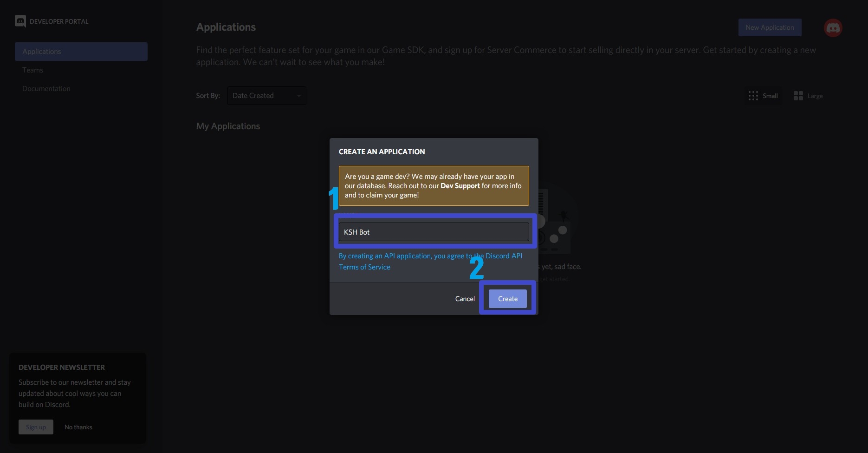Click the Create an Application dialog title
The image size is (868, 453).
click(x=382, y=152)
